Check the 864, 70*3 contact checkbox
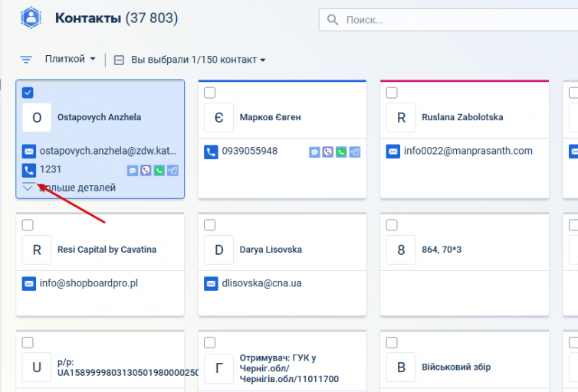 (392, 225)
